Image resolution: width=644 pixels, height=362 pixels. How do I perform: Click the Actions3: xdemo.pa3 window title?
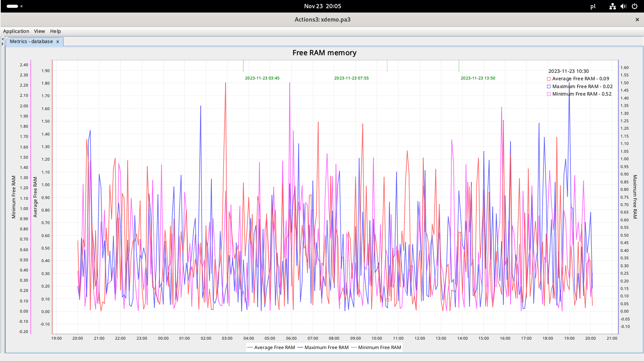[323, 20]
